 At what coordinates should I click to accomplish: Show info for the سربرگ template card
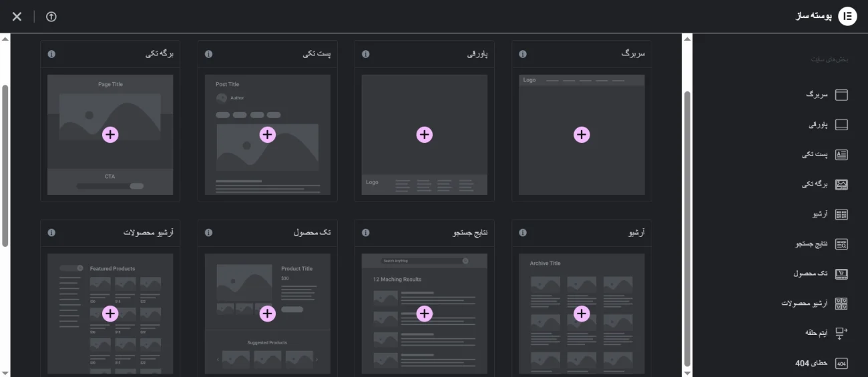click(x=523, y=54)
